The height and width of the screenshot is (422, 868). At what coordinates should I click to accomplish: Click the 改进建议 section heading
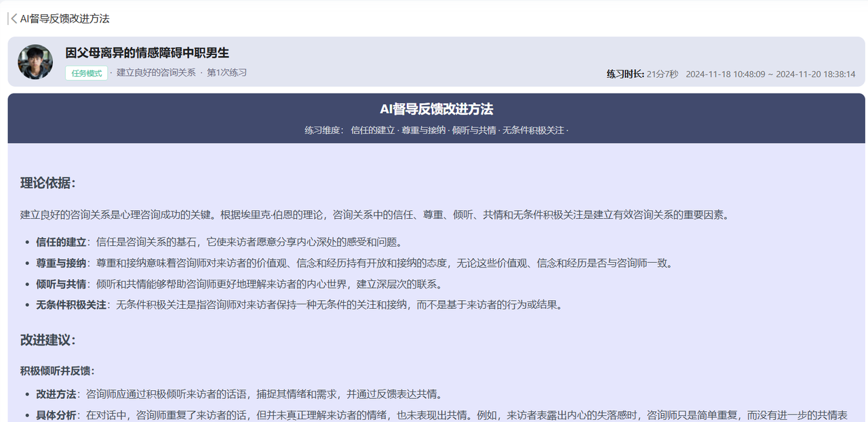point(48,340)
